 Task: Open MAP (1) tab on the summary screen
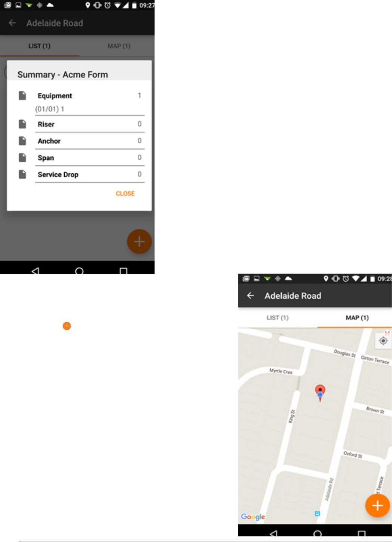(x=119, y=46)
